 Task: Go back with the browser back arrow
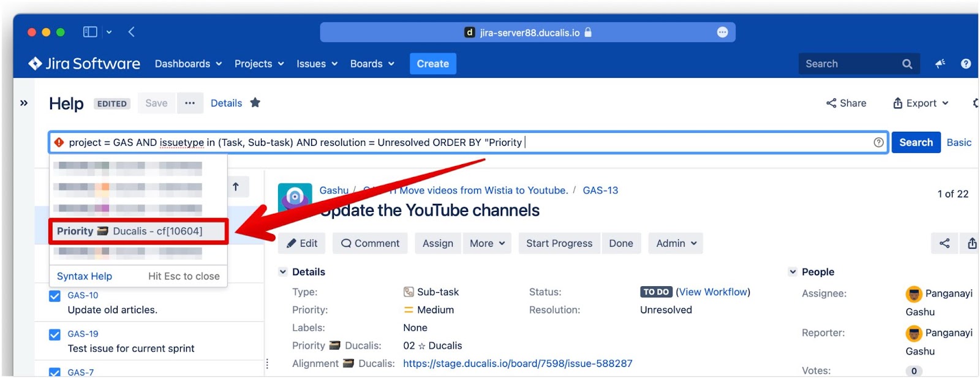click(132, 32)
